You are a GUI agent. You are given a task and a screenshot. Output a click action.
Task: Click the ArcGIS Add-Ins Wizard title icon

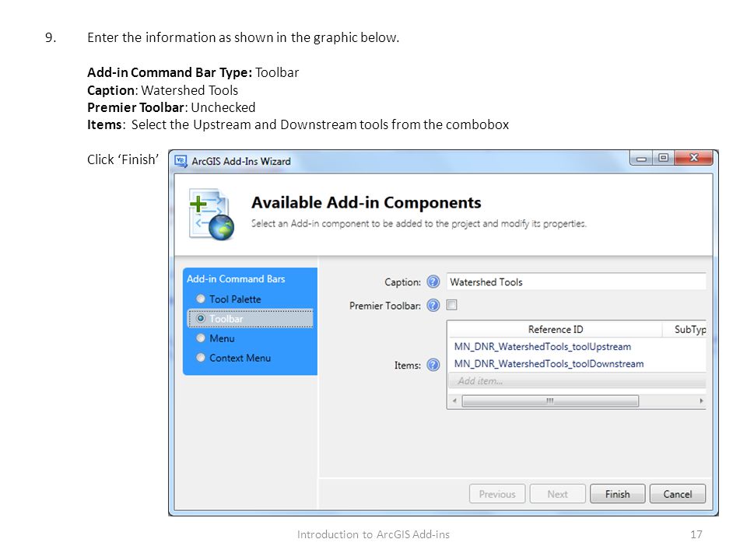pos(181,162)
